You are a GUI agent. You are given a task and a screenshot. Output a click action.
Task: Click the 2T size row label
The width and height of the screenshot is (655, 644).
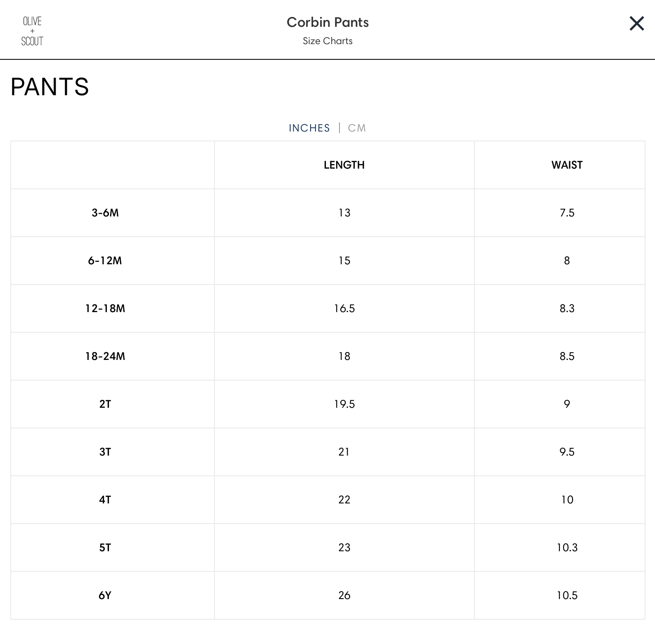coord(105,404)
